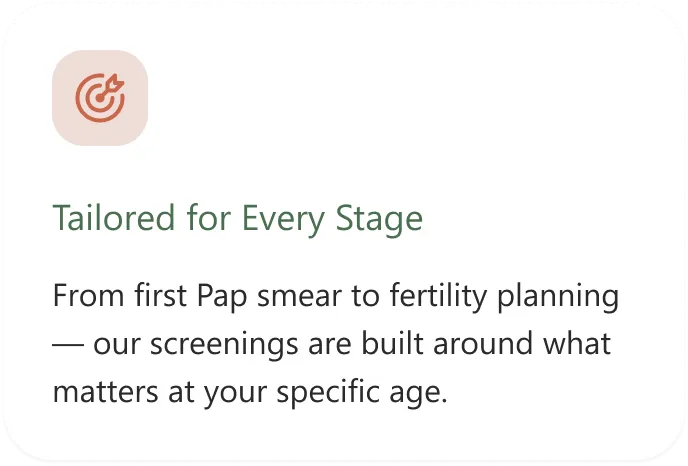This screenshot has height=466, width=688.
Task: Click the word 'Stage' in heading
Action: pyautogui.click(x=379, y=219)
